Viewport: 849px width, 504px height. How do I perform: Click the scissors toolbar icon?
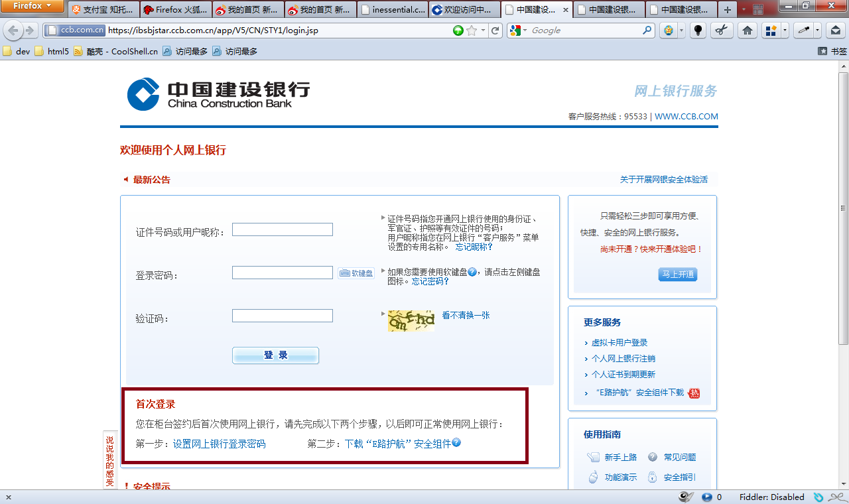pos(722,31)
